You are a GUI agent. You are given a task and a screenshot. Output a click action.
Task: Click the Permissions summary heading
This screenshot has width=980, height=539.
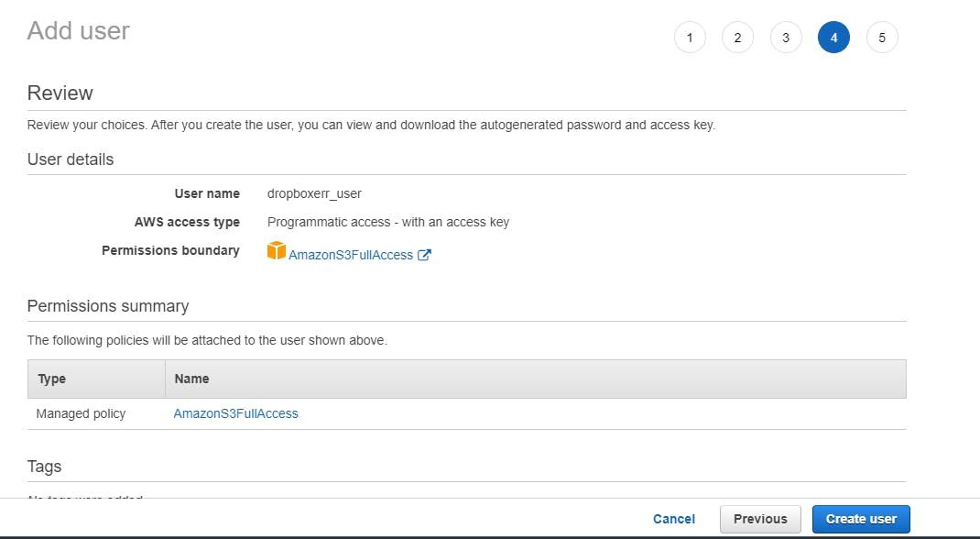coord(107,305)
